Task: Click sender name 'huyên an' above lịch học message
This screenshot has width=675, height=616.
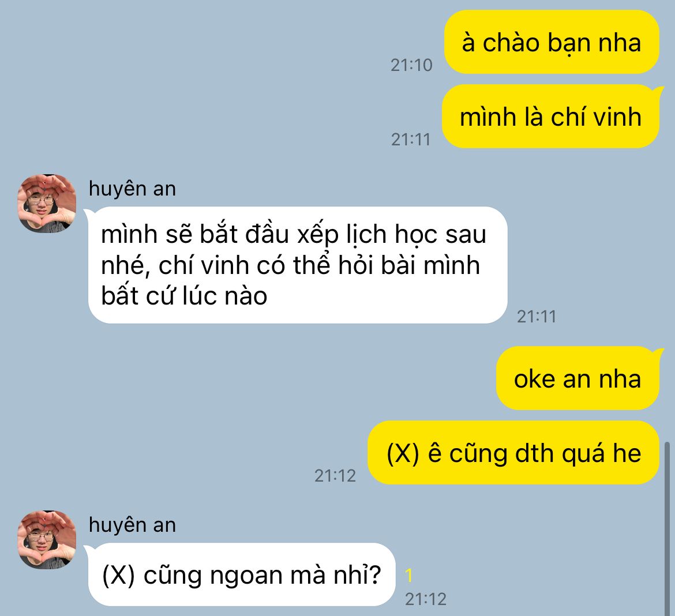Action: 132,189
